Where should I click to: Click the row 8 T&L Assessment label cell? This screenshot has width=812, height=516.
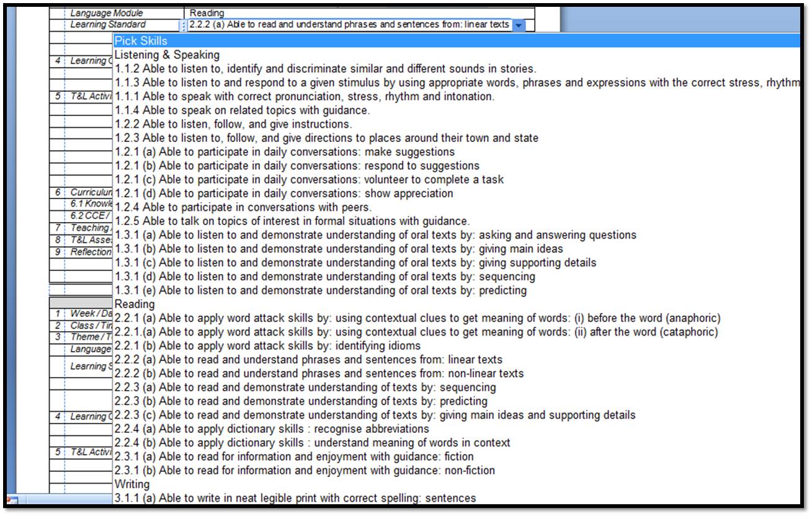coord(90,239)
